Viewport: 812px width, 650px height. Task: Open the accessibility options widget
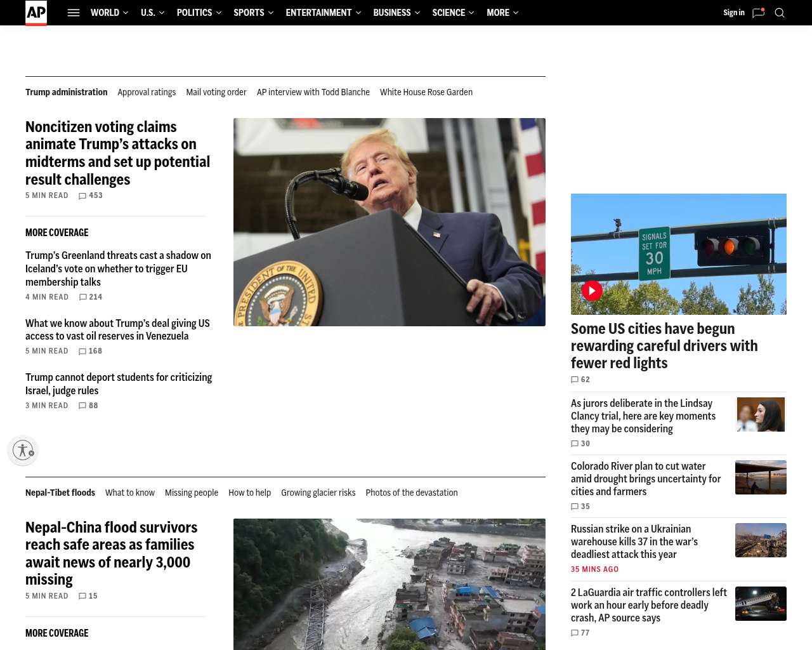23,450
